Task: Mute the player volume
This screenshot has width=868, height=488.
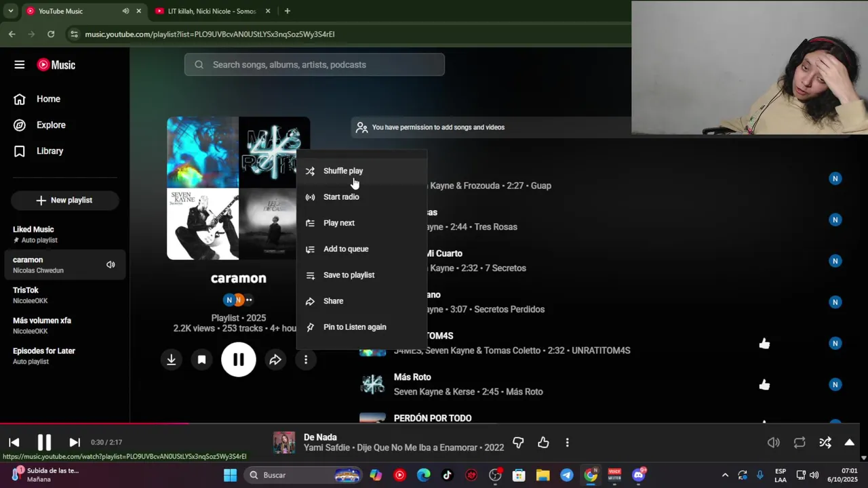Action: [774, 443]
